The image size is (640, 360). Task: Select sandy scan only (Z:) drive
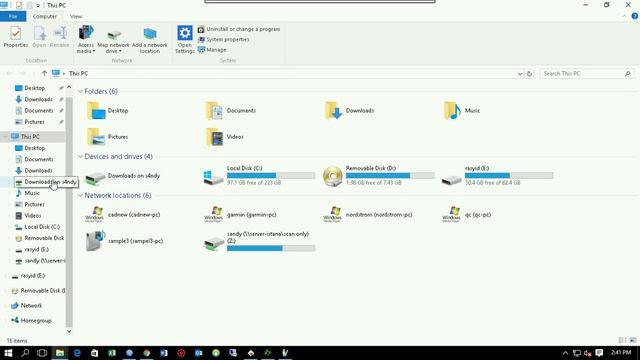click(259, 241)
